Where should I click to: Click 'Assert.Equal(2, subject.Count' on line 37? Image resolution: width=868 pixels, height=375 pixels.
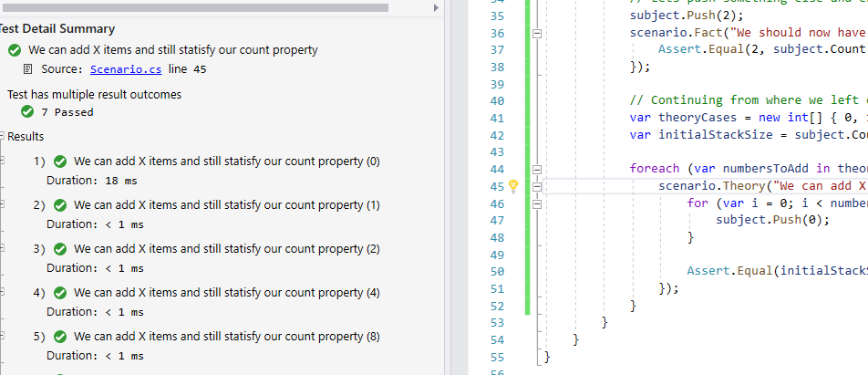(761, 49)
